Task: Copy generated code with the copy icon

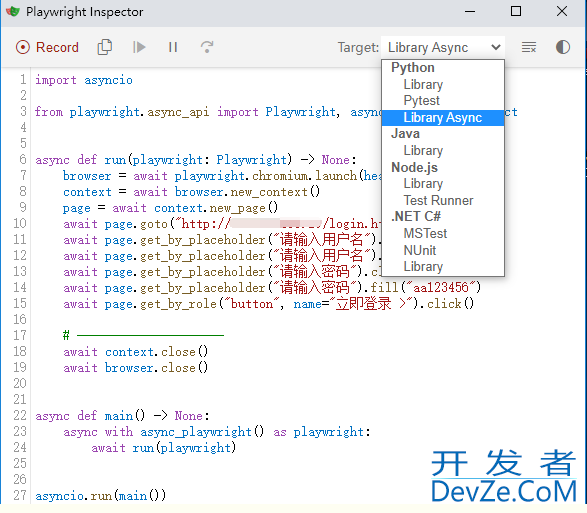Action: pos(104,48)
